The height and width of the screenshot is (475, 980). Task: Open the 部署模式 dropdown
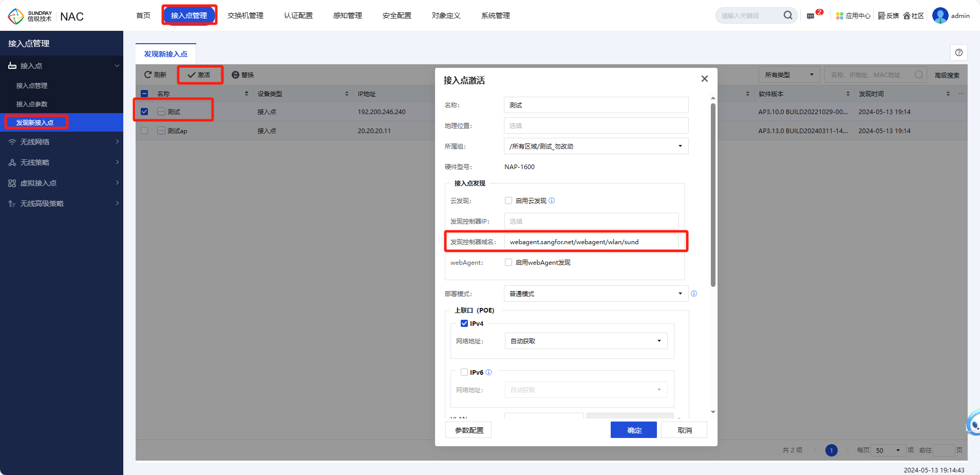click(x=596, y=294)
